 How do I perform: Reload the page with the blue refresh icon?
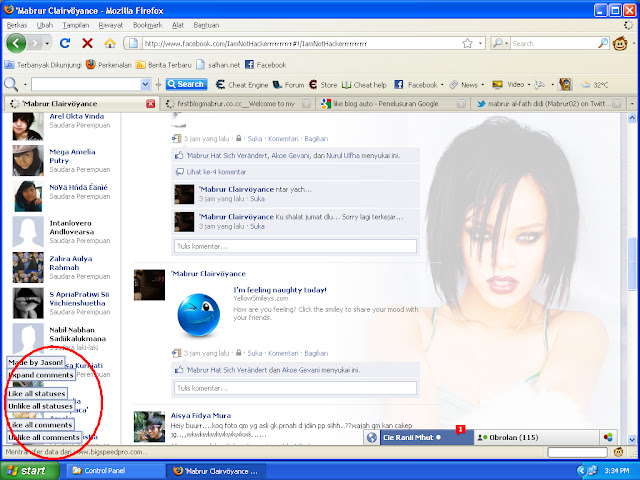click(65, 43)
